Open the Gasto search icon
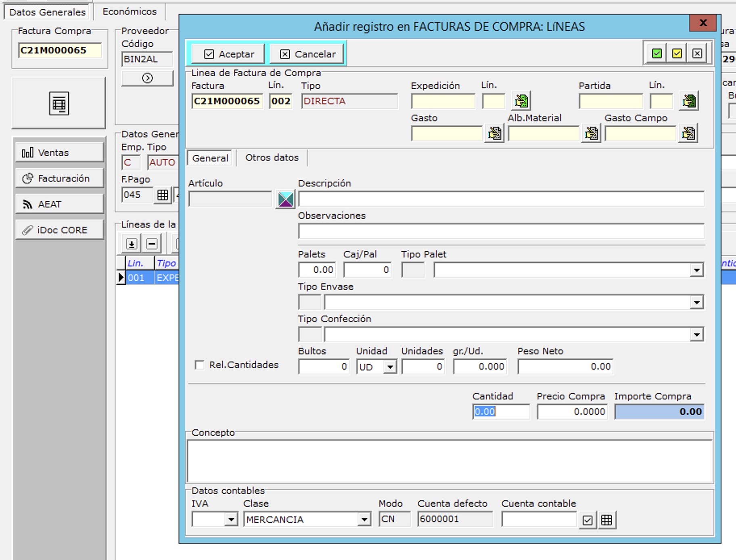 pos(494,133)
